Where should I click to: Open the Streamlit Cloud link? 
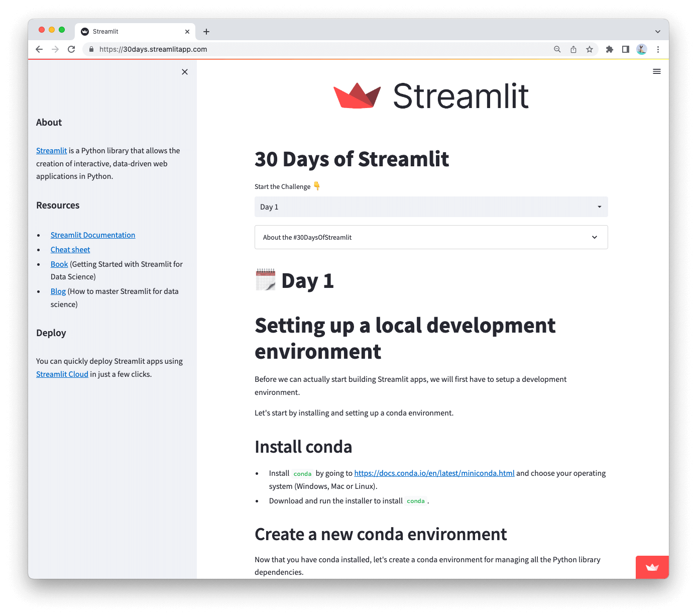tap(62, 374)
